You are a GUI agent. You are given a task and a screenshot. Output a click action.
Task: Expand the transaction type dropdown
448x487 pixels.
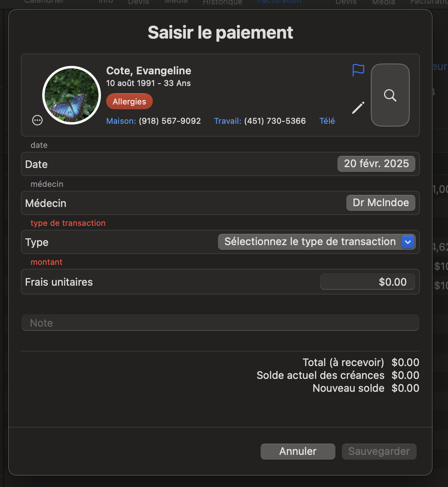click(x=316, y=242)
